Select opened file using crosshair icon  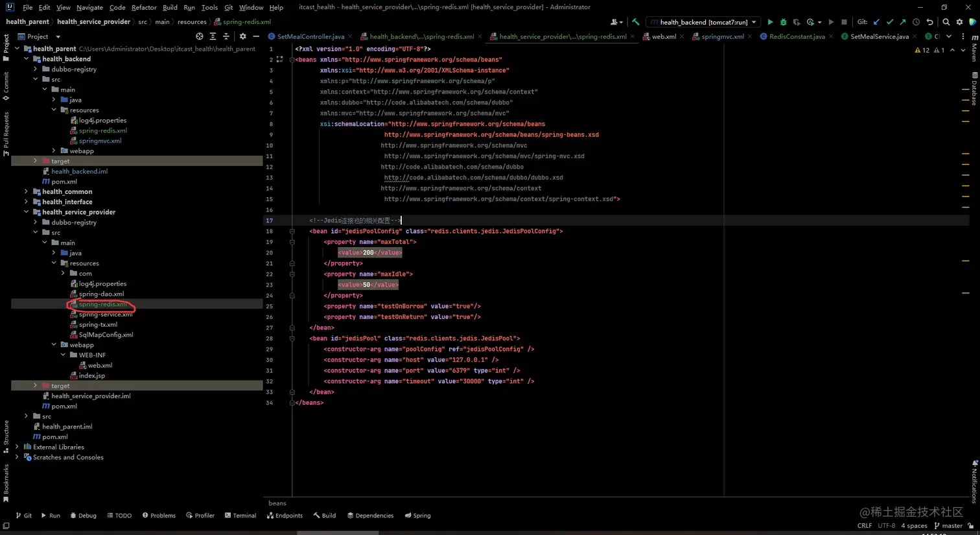pyautogui.click(x=199, y=37)
